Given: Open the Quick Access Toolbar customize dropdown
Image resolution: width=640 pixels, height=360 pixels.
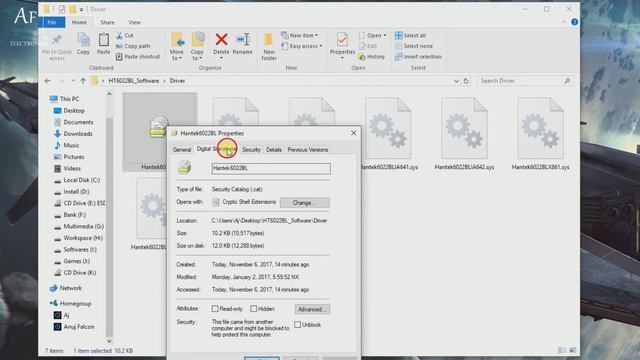Looking at the screenshot, I should pos(81,9).
